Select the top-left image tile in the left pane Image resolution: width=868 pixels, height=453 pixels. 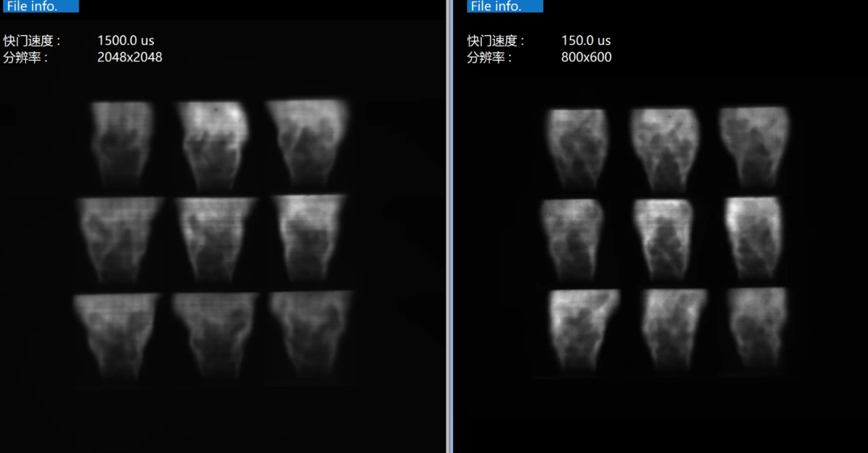[x=122, y=142]
